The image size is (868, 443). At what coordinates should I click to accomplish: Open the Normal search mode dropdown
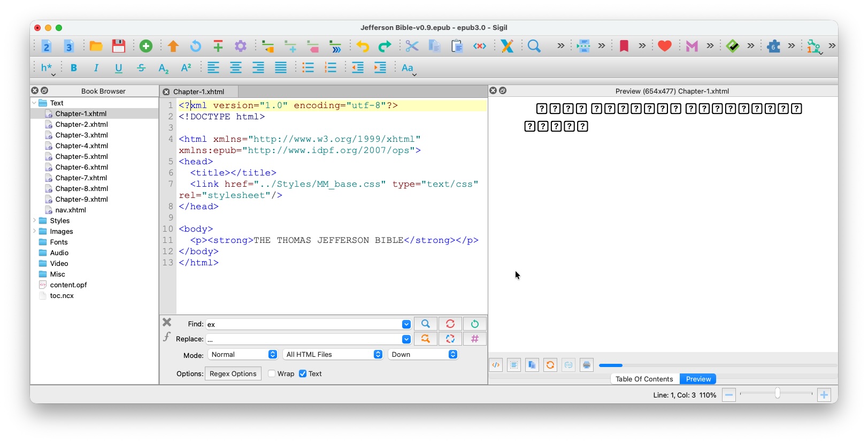coord(243,354)
